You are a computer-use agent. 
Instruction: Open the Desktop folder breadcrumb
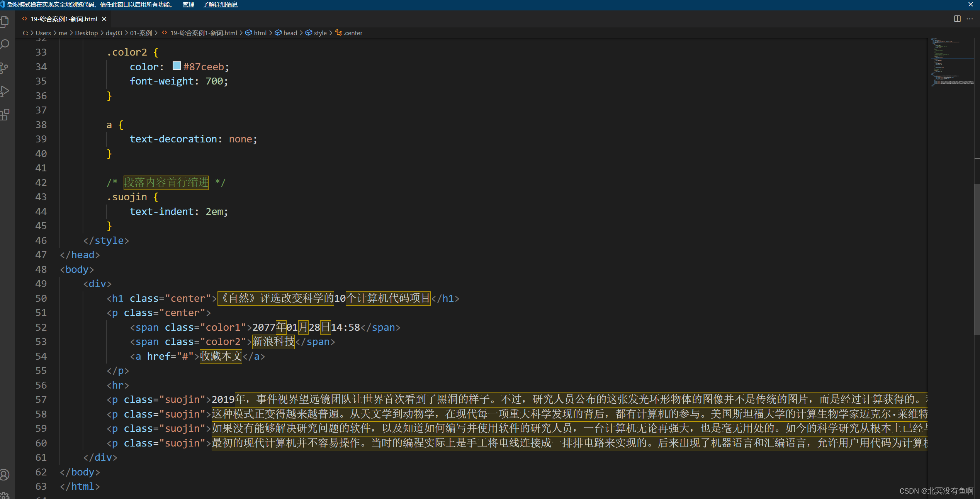click(x=86, y=33)
